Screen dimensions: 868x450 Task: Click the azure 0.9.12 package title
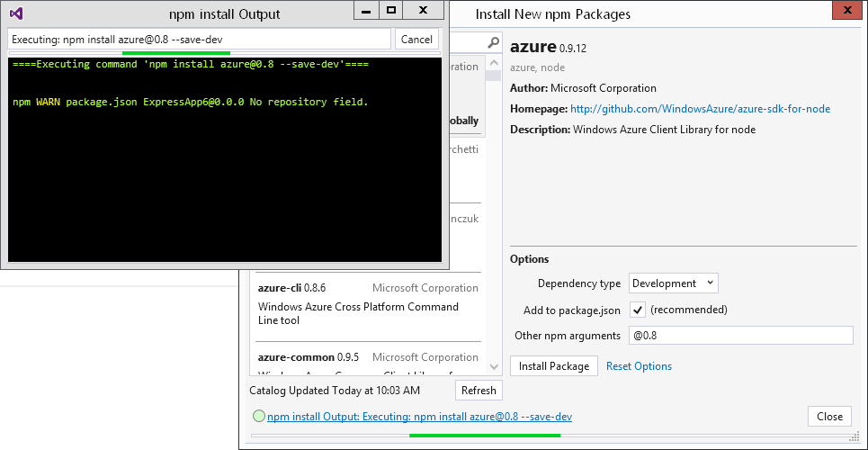point(548,47)
